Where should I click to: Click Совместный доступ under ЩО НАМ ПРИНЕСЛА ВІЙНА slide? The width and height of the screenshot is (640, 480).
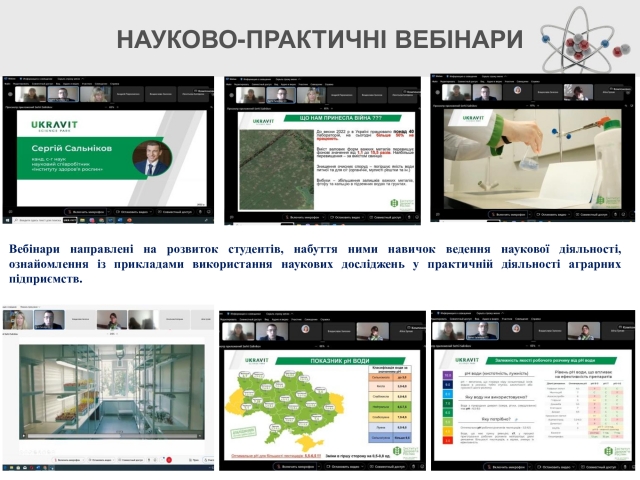(x=385, y=217)
